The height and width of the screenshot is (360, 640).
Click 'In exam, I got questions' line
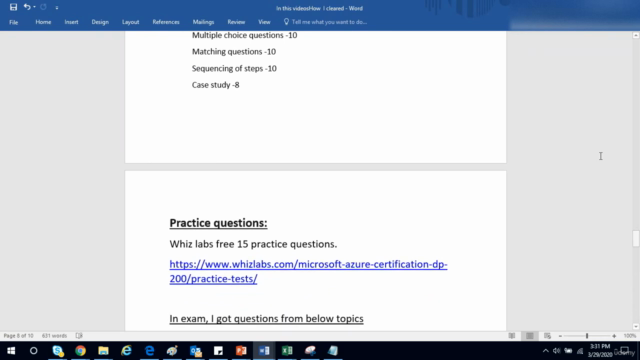266,318
